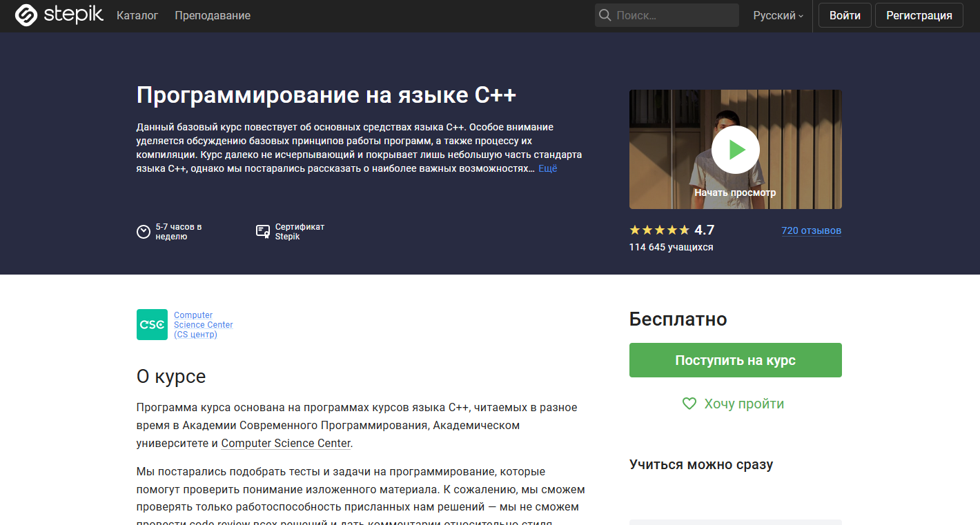
Task: Open the 720 отзывов reviews link
Action: tap(811, 230)
